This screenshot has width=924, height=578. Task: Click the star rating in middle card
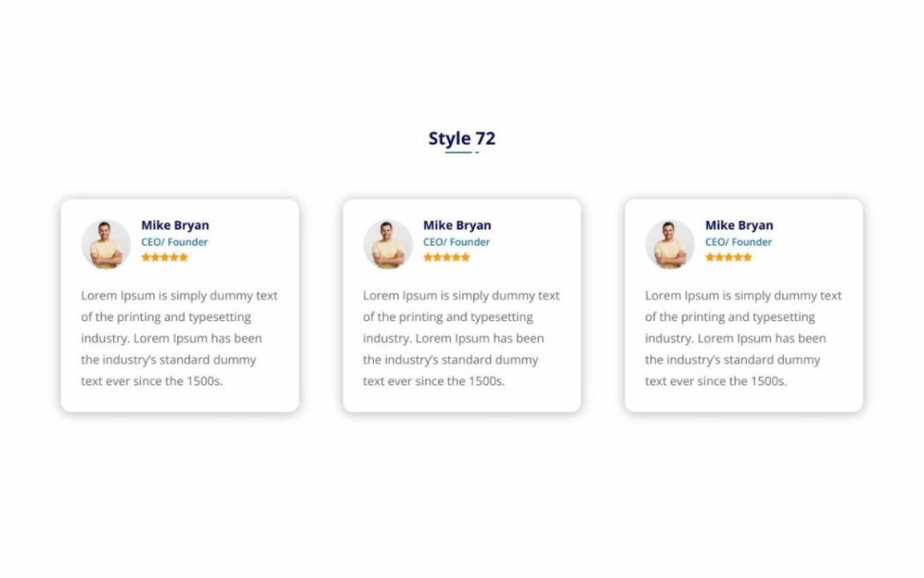click(x=447, y=257)
